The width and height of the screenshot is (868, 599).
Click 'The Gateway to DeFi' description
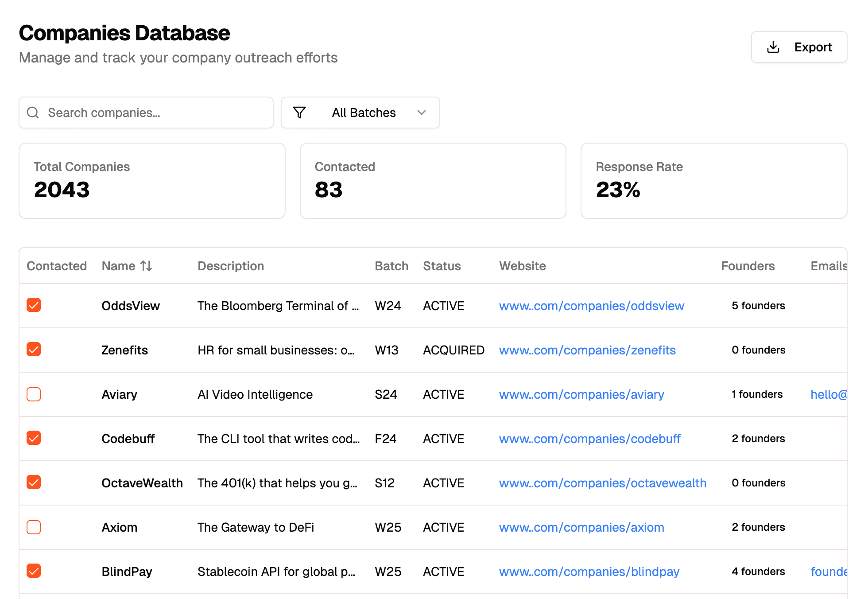coord(256,527)
